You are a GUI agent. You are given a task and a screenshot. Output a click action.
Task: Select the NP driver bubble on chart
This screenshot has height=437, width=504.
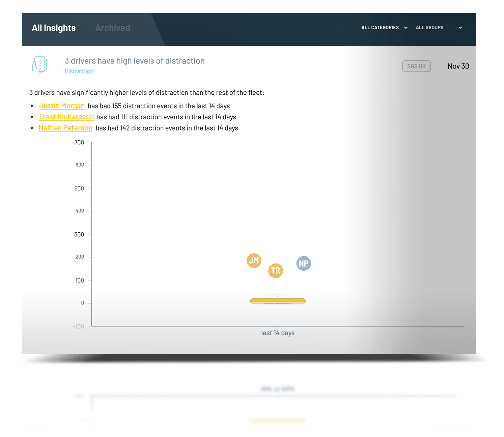coord(304,264)
